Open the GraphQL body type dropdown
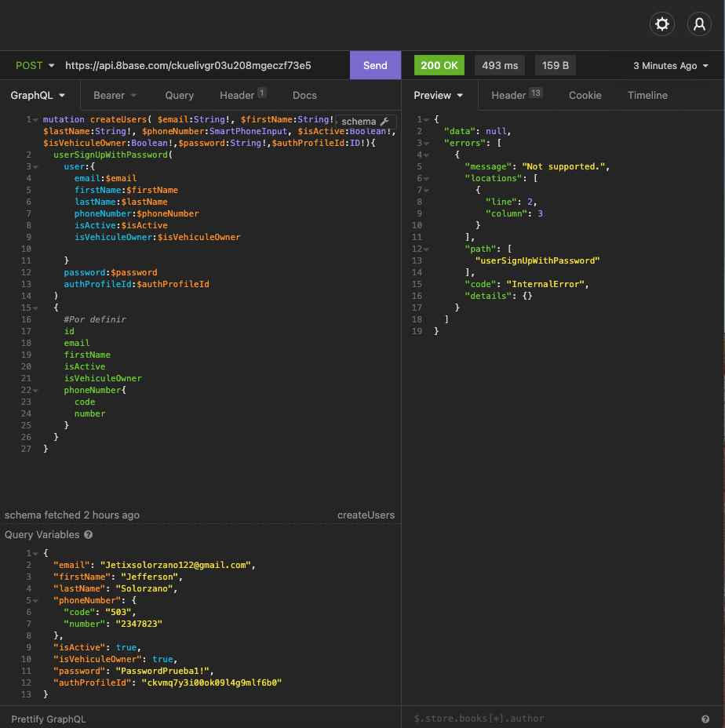Viewport: 725px width, 728px height. (38, 96)
